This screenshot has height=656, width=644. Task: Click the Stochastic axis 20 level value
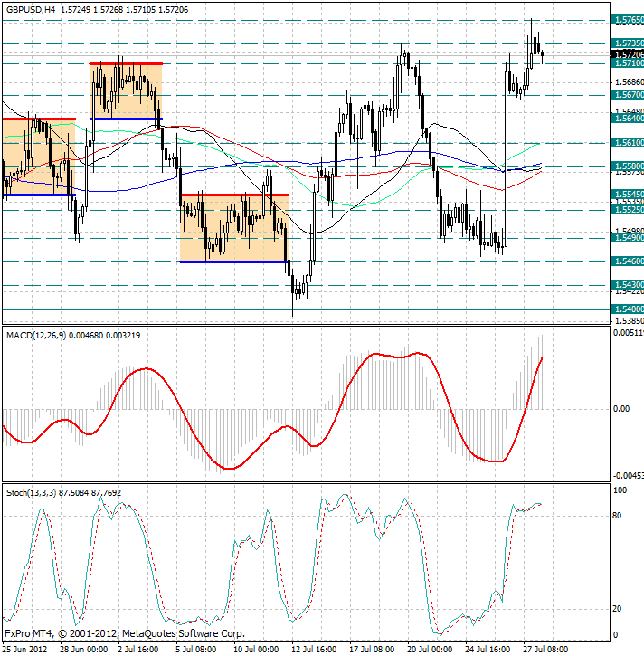tap(617, 609)
